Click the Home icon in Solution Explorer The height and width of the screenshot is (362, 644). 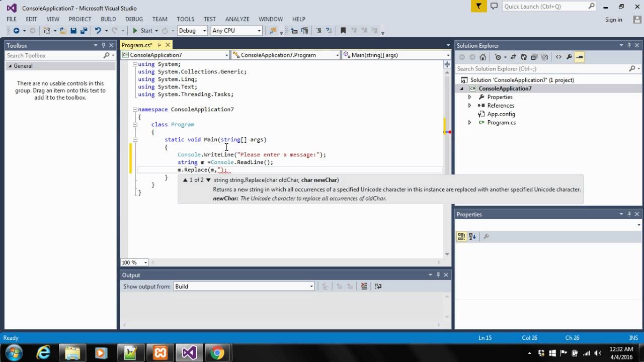[482, 57]
